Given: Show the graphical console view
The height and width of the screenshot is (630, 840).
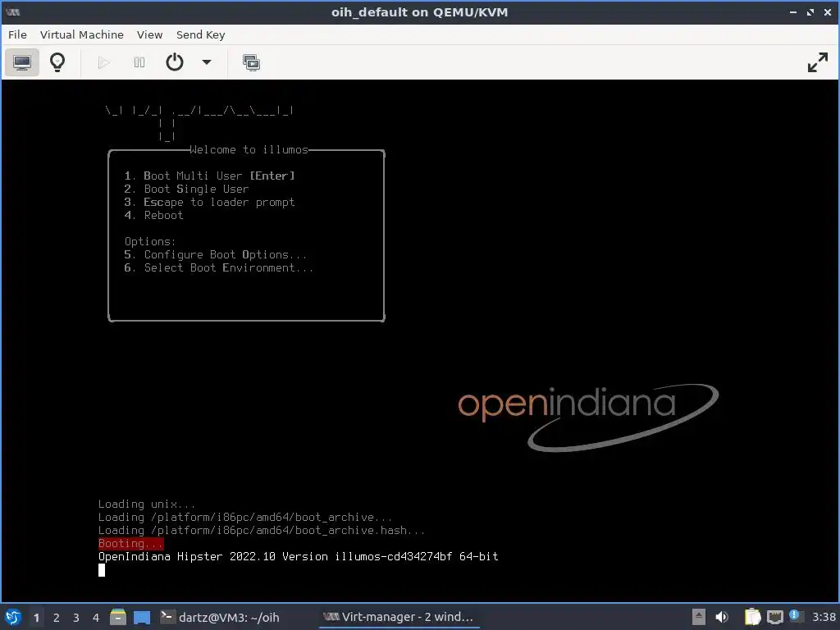Looking at the screenshot, I should tap(22, 62).
